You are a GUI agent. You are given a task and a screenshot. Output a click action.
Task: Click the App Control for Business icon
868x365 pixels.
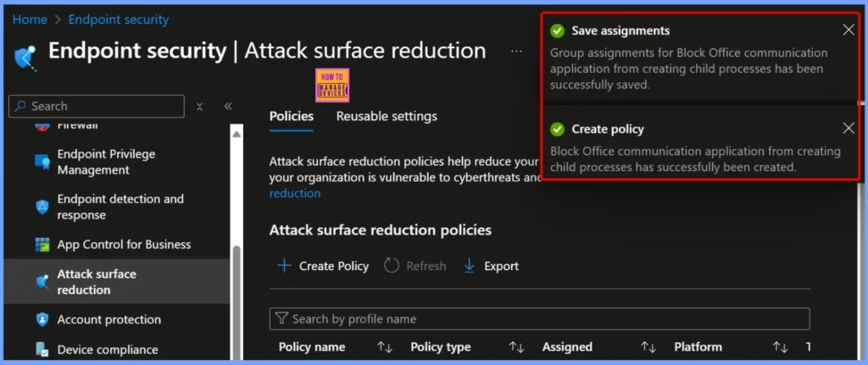(42, 245)
